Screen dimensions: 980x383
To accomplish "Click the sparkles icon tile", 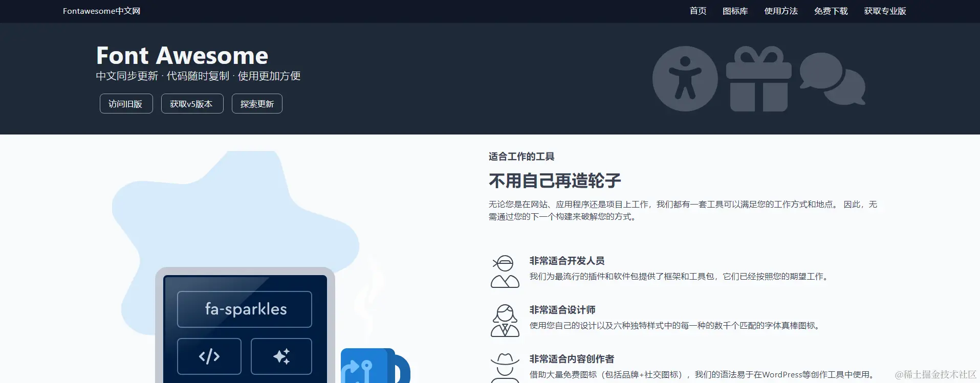I will pos(281,356).
